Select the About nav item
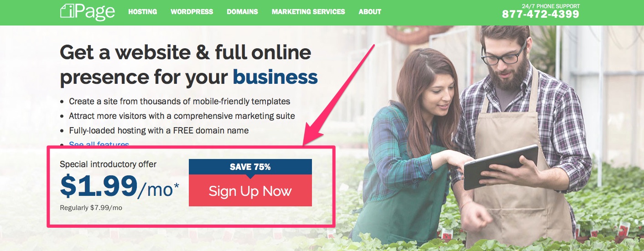This screenshot has height=251, width=644. point(370,12)
